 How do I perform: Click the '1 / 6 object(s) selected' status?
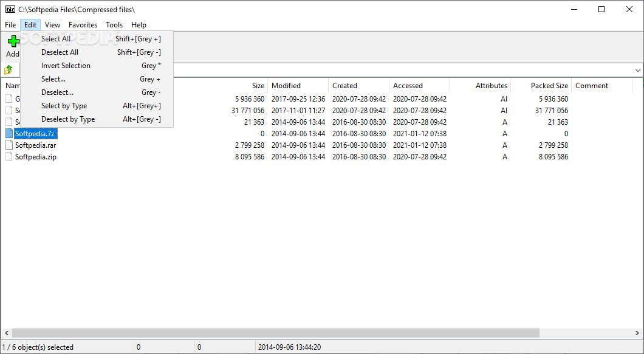click(38, 347)
